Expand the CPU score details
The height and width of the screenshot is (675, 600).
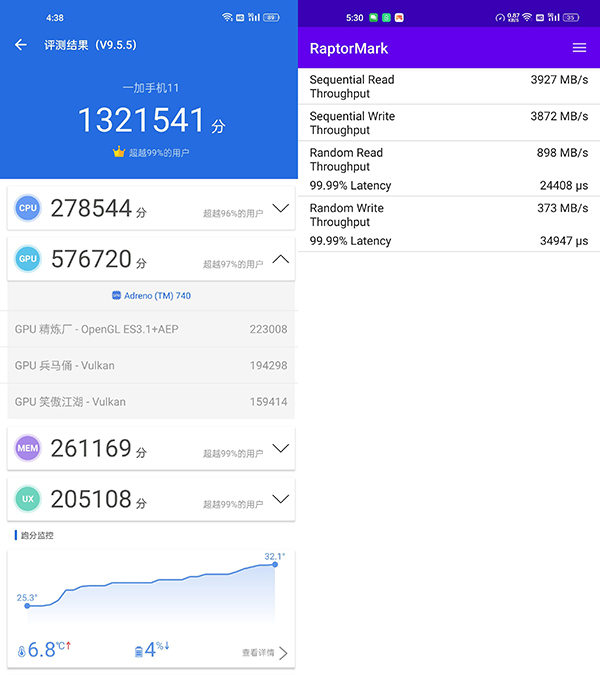pyautogui.click(x=280, y=208)
